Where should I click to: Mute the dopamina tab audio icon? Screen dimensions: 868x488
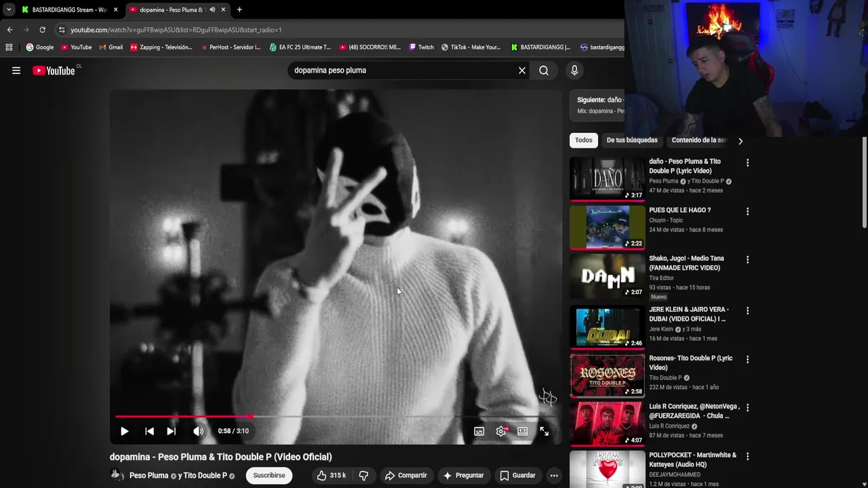pyautogui.click(x=212, y=9)
